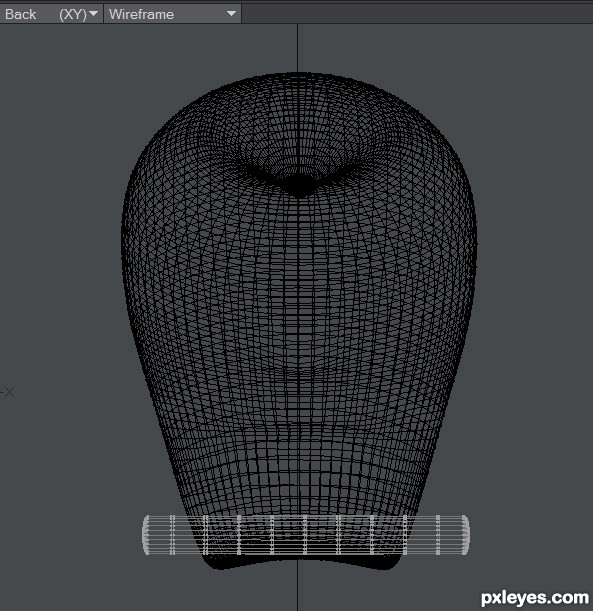This screenshot has height=611, width=593.
Task: Open the Back (XY) view dropdown
Action: 51,14
